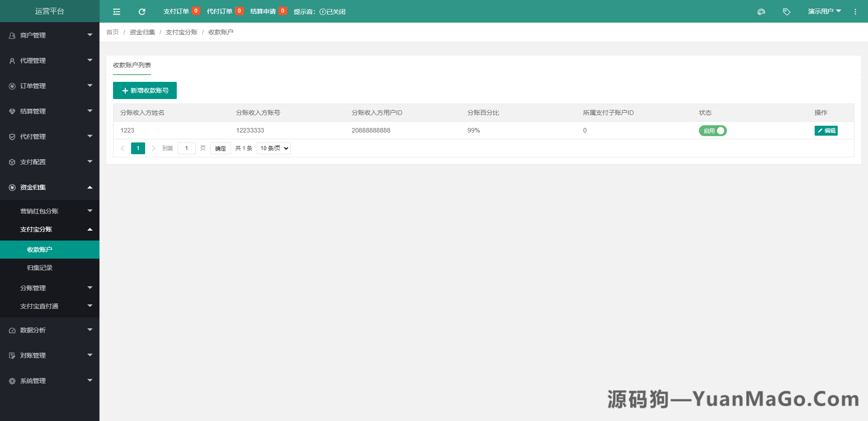
Task: Click the tag icon in the top bar
Action: pos(787,11)
